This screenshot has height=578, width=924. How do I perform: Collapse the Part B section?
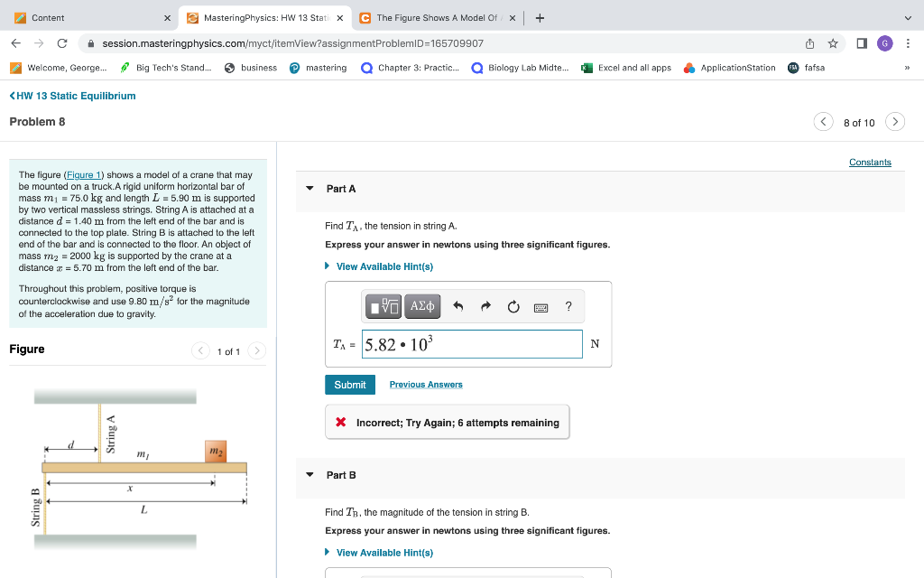[310, 474]
